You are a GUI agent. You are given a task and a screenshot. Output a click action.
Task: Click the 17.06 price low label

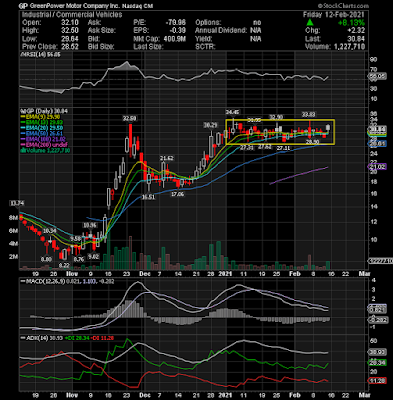(177, 194)
